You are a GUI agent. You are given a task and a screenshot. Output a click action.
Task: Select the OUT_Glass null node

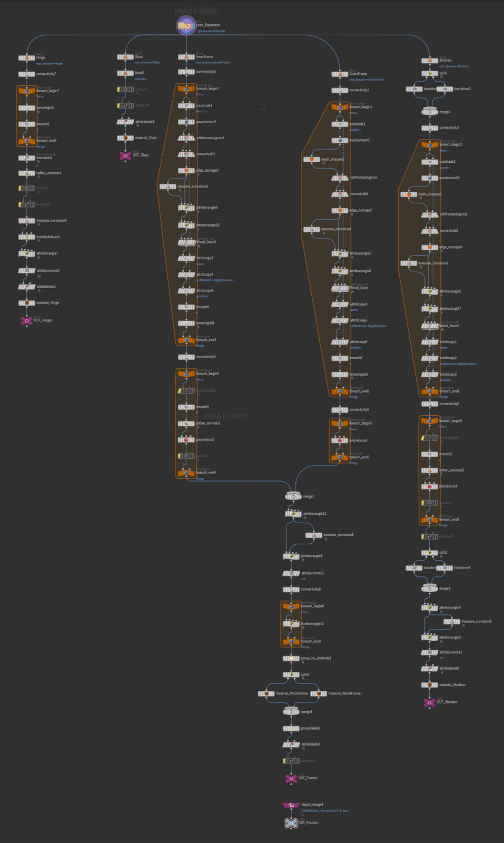(x=125, y=155)
